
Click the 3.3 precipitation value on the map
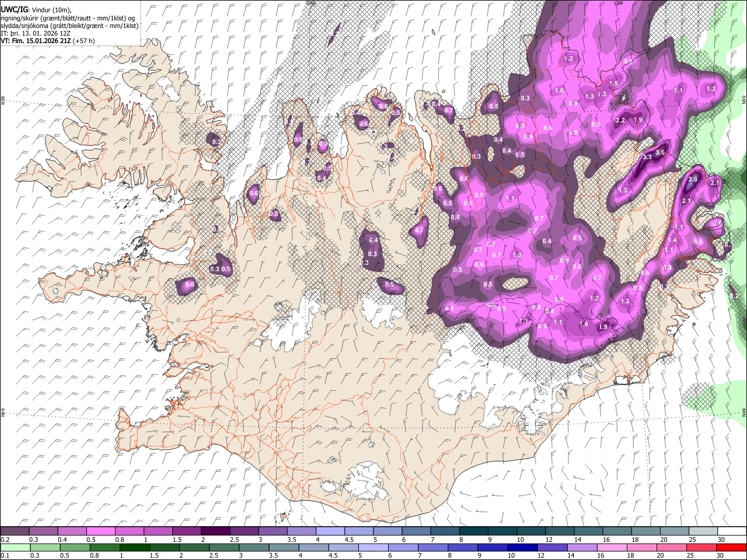click(647, 157)
